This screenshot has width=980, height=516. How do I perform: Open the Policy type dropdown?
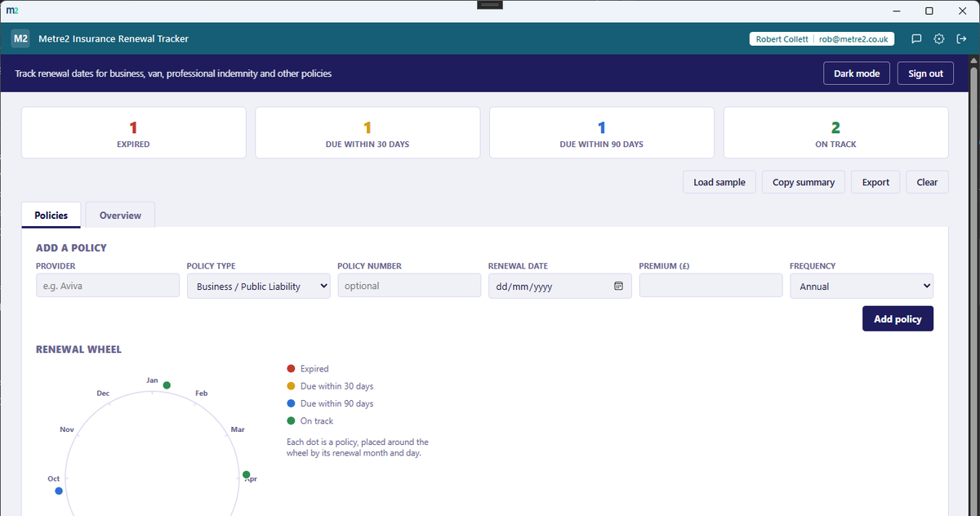(x=259, y=286)
